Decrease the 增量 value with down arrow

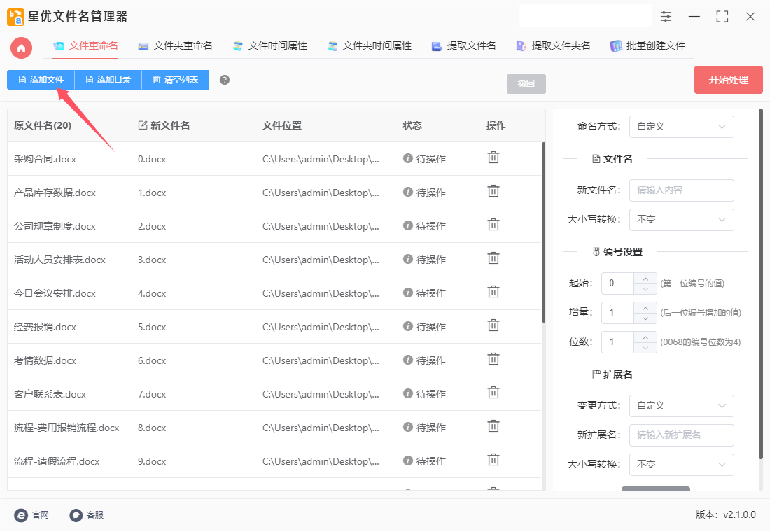tap(645, 318)
